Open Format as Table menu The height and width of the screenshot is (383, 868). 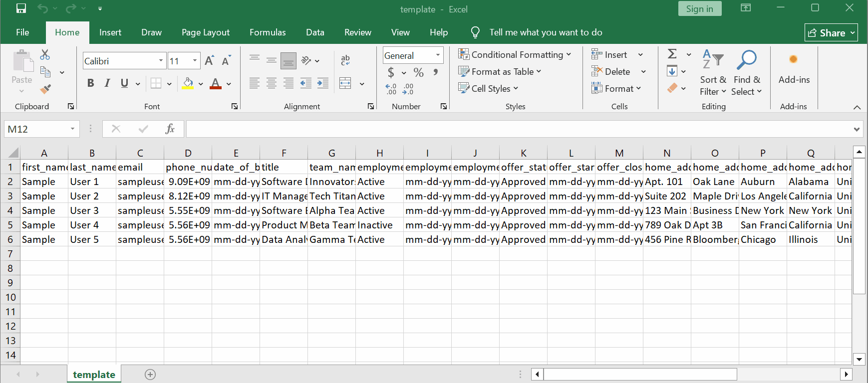[x=500, y=71]
